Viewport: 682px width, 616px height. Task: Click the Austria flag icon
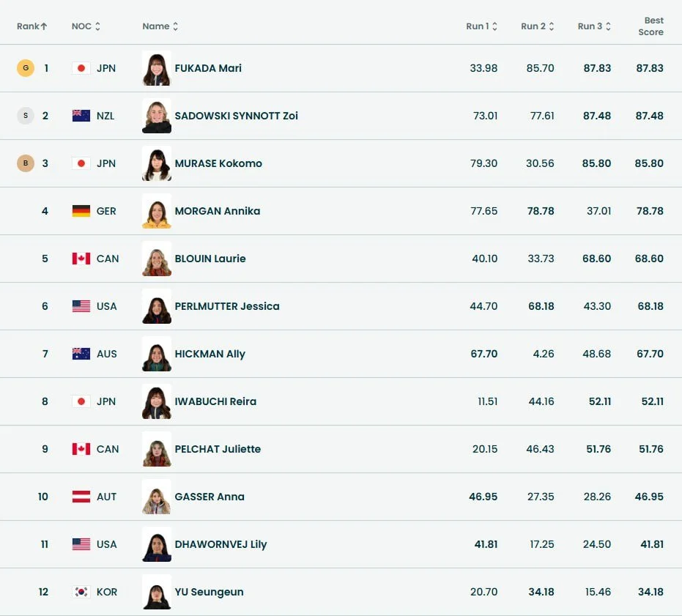coord(81,497)
